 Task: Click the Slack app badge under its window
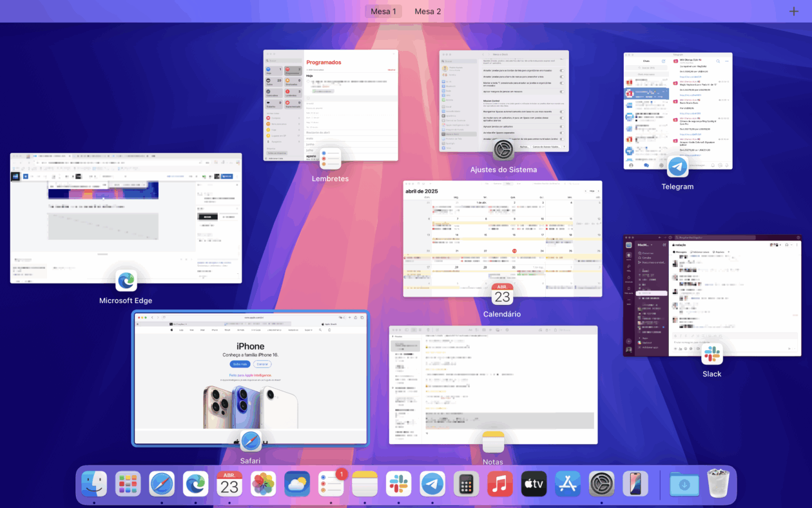coord(712,354)
